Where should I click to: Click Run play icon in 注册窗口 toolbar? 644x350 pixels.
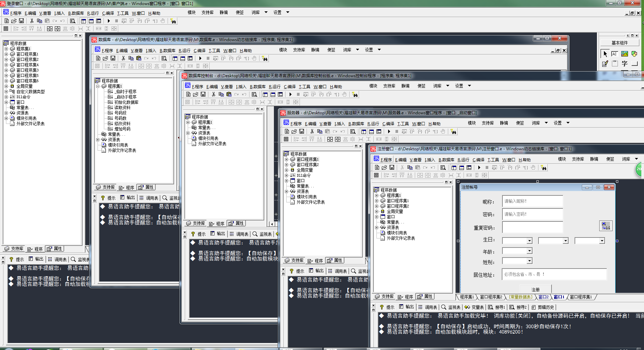click(479, 168)
